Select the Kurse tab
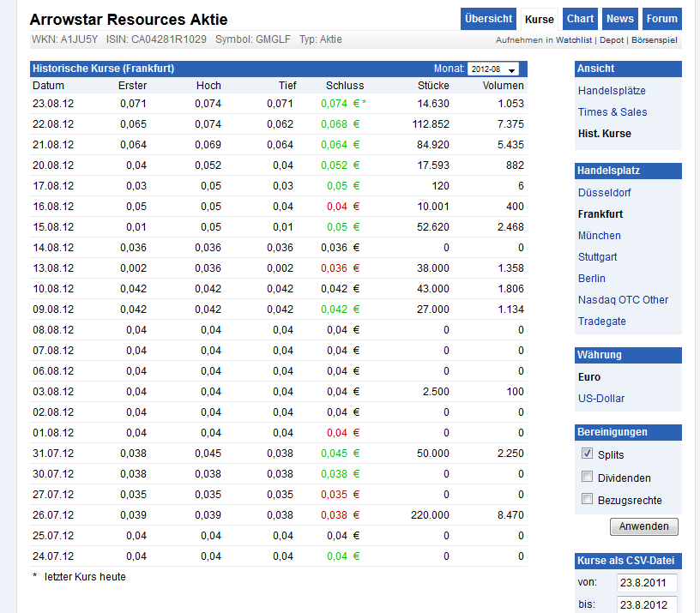 click(x=539, y=18)
